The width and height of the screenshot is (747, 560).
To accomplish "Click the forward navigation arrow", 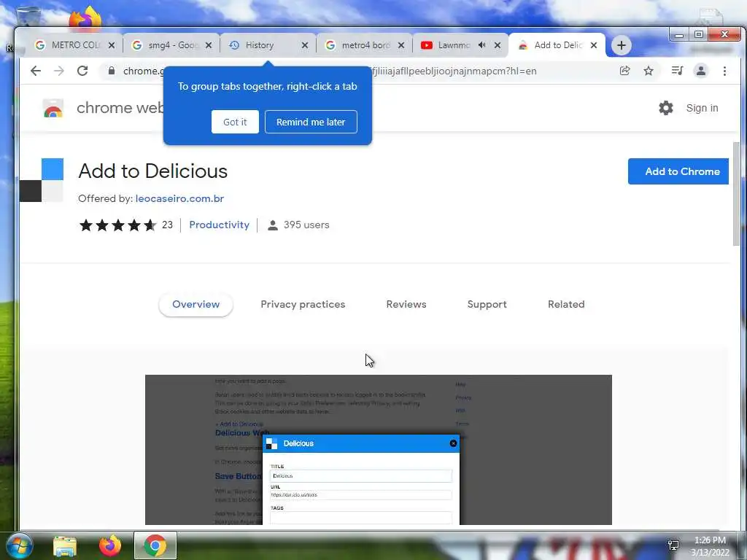I will click(x=59, y=71).
